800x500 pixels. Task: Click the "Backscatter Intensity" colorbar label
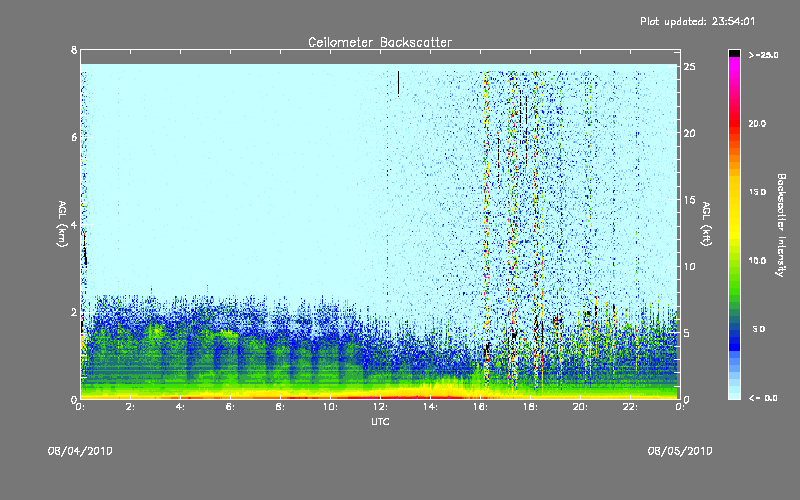point(781,225)
